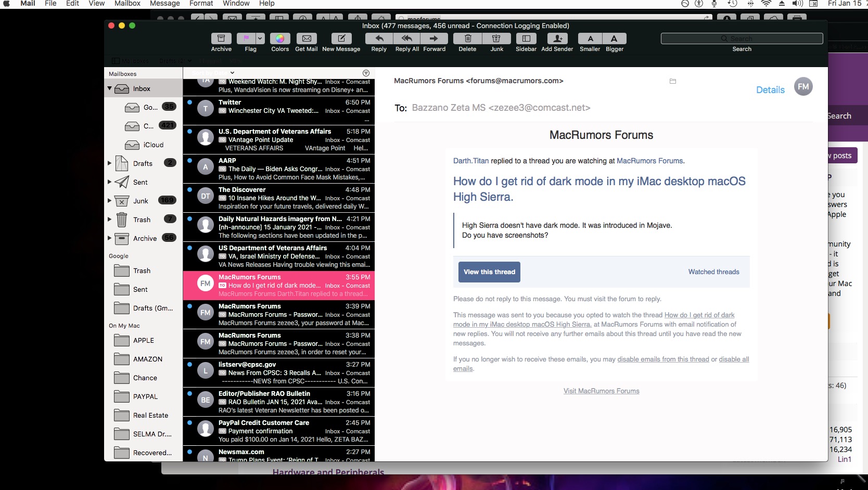The height and width of the screenshot is (490, 868).
Task: Click the FM sender avatar in header
Action: [803, 86]
